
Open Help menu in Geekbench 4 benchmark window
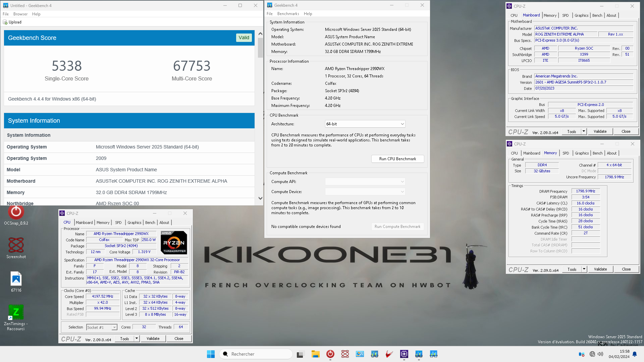[308, 14]
